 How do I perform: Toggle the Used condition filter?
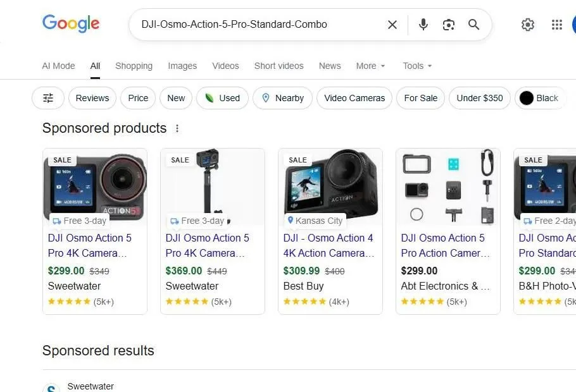click(222, 98)
